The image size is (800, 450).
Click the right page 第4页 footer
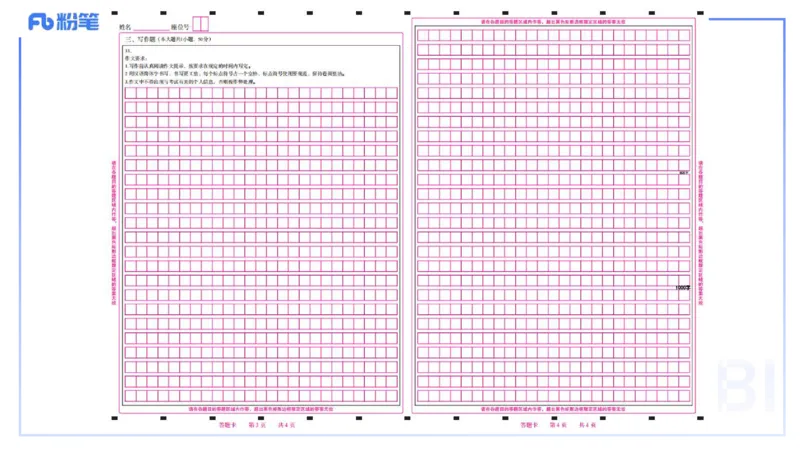coord(558,425)
